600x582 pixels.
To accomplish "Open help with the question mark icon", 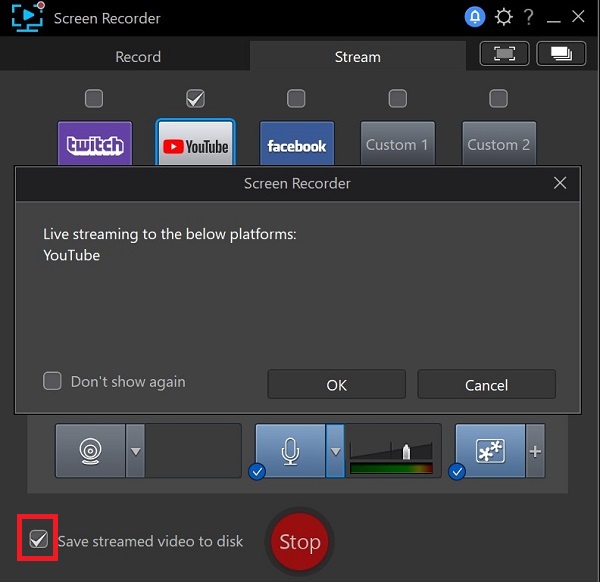I will pos(528,17).
